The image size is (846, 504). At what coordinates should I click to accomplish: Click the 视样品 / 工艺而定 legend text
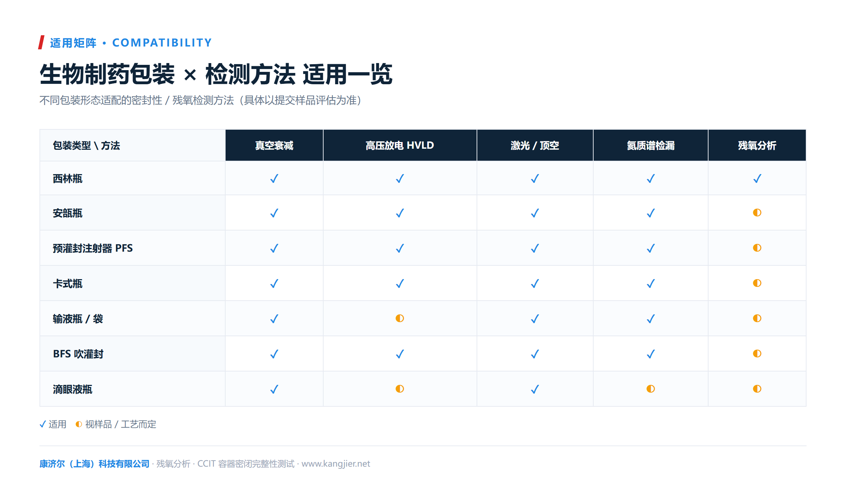click(x=121, y=424)
